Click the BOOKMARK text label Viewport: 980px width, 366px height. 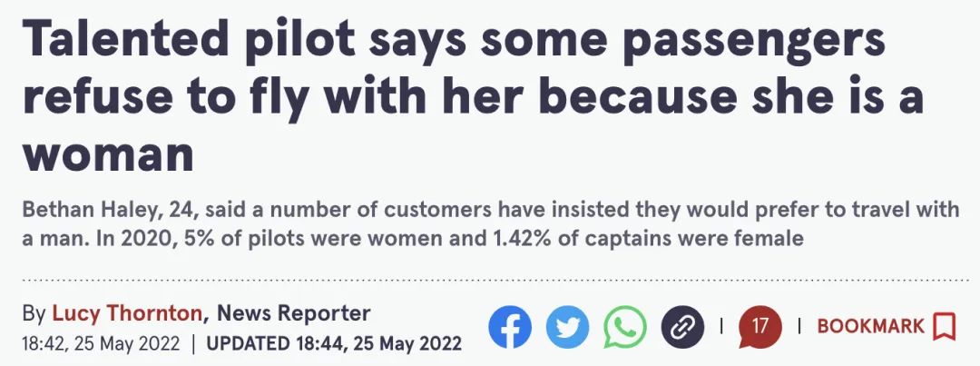pyautogui.click(x=870, y=326)
